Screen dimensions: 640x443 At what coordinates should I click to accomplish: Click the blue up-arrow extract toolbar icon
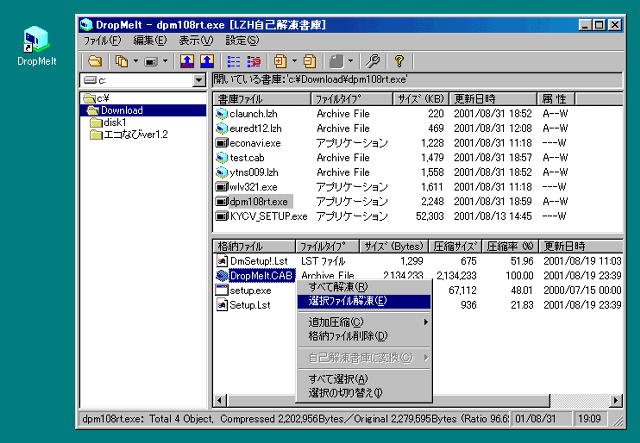[207, 61]
